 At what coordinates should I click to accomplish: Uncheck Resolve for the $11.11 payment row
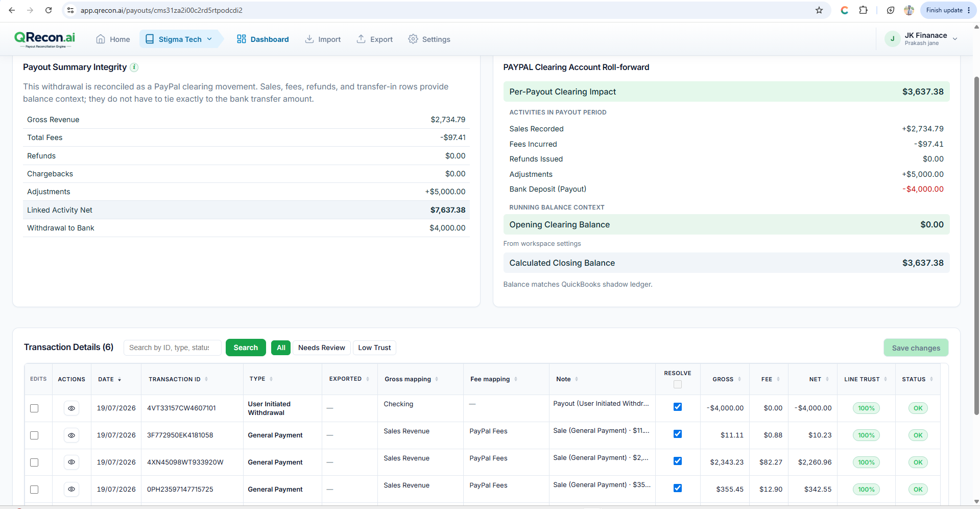point(678,434)
